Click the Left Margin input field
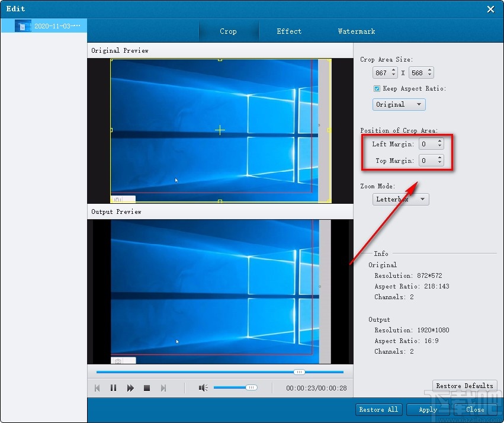The width and height of the screenshot is (504, 423). (x=428, y=144)
